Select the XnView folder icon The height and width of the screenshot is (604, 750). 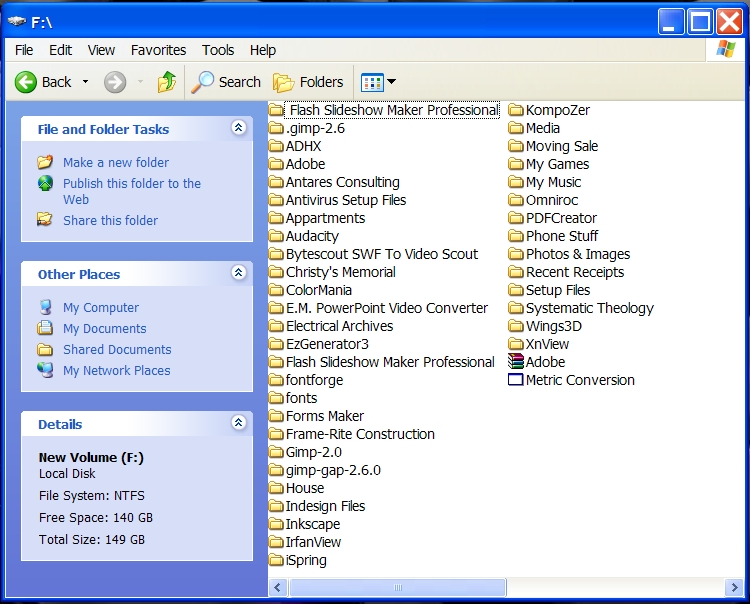click(516, 344)
